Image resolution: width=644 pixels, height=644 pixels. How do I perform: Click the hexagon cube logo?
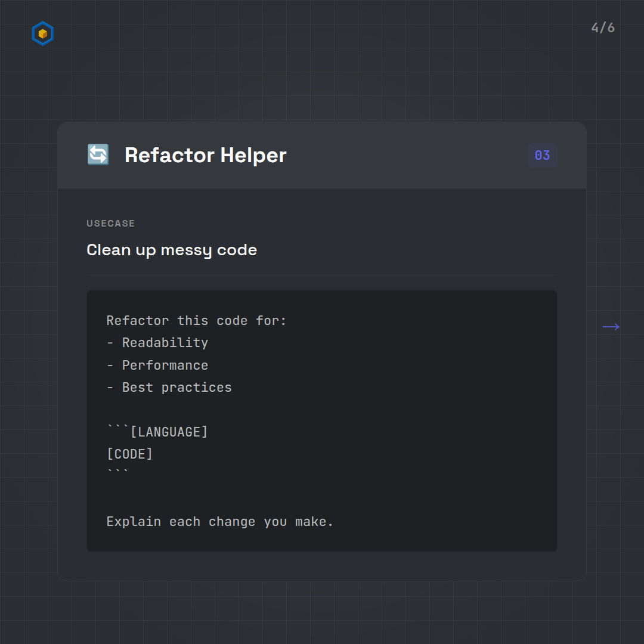[x=42, y=34]
